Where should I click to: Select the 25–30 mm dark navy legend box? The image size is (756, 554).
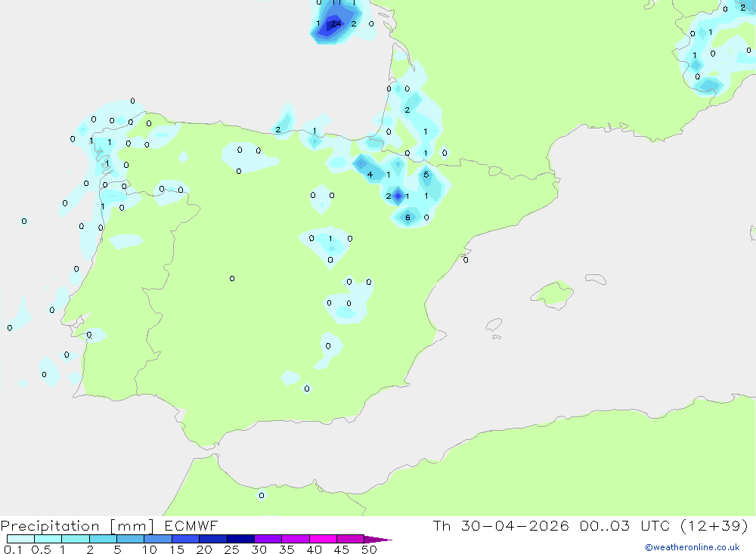[240, 539]
